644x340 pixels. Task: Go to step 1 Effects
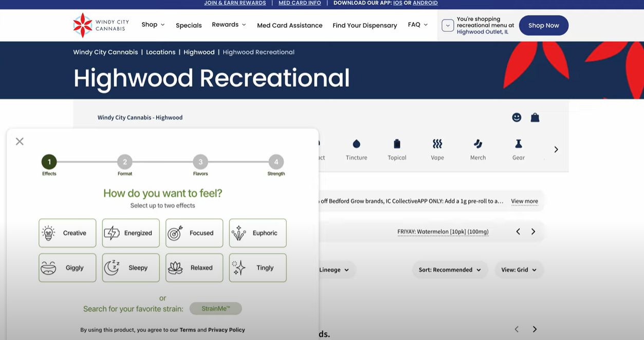tap(49, 162)
